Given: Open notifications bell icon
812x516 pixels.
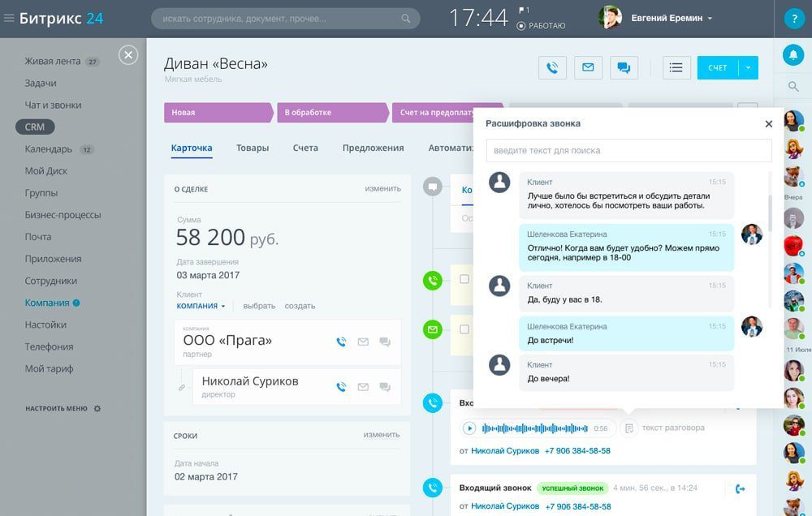Looking at the screenshot, I should (793, 54).
